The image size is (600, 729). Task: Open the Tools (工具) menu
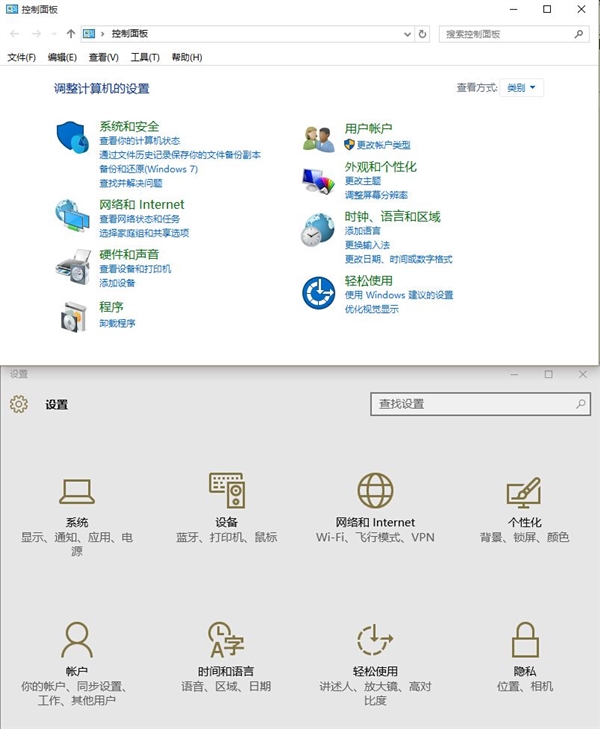tap(145, 57)
